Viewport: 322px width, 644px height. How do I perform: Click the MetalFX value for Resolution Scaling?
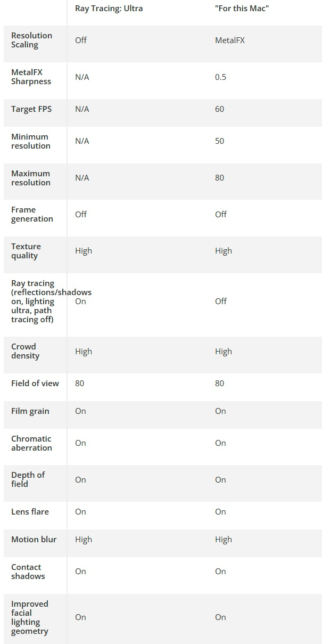point(230,40)
